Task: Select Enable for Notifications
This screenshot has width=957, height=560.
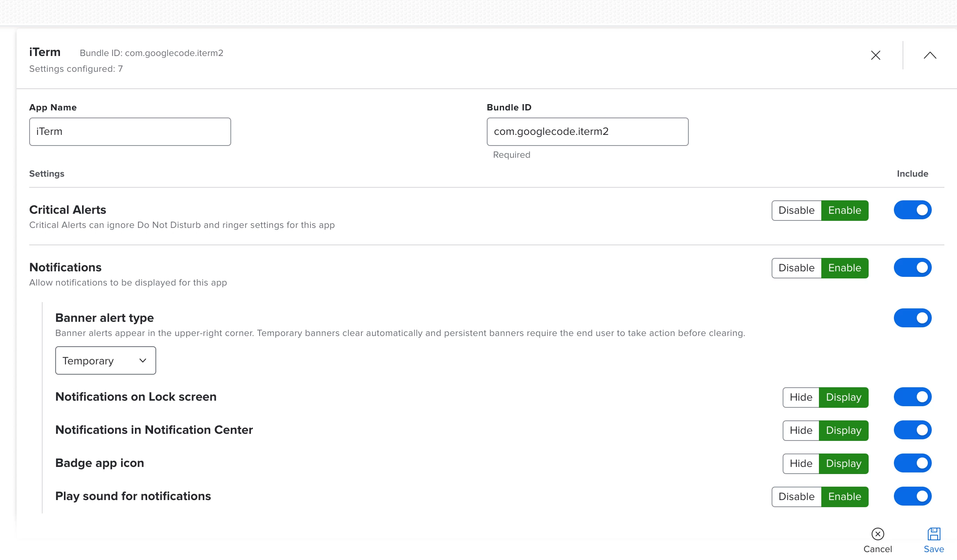Action: point(845,268)
